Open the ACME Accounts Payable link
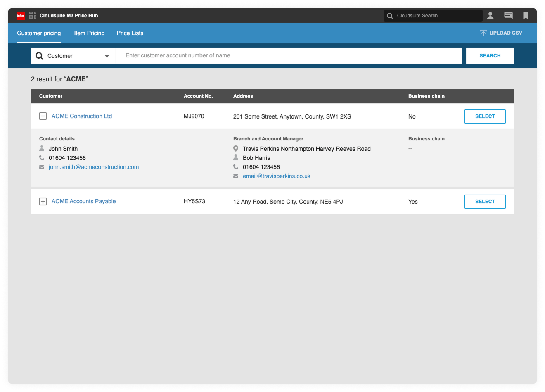The height and width of the screenshot is (392, 545). pos(83,201)
